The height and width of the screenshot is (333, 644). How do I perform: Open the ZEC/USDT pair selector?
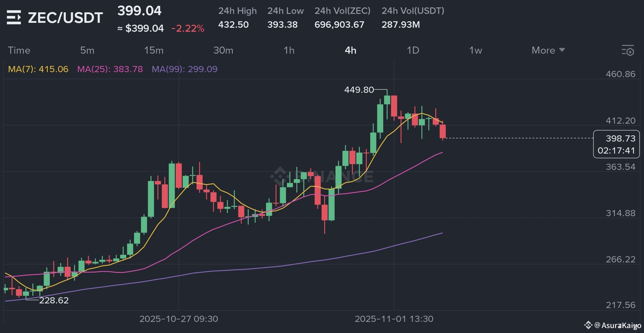65,18
